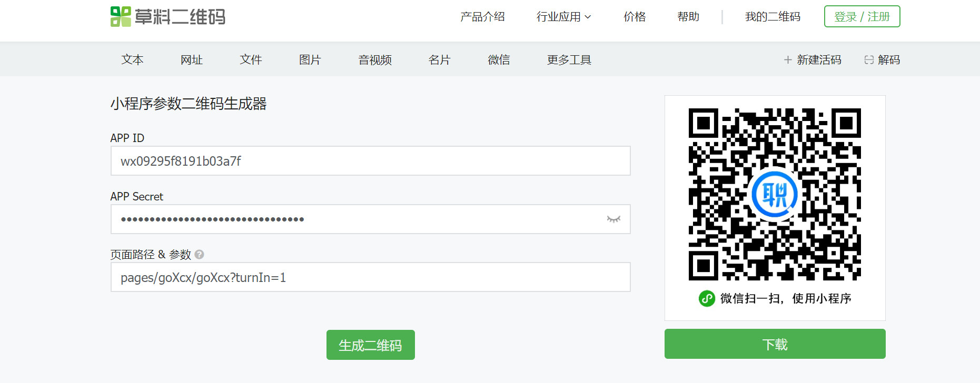Screen dimensions: 980x383
Task: Click the generated QR code image
Action: coord(775,195)
